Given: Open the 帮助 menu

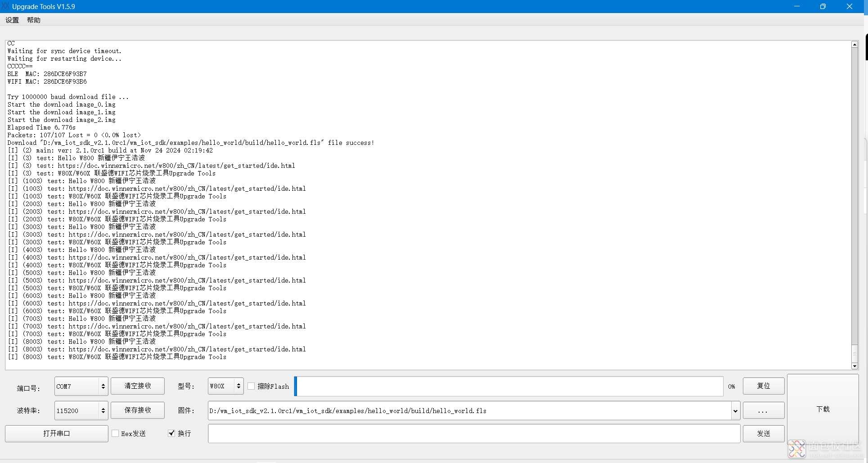Looking at the screenshot, I should coord(34,20).
